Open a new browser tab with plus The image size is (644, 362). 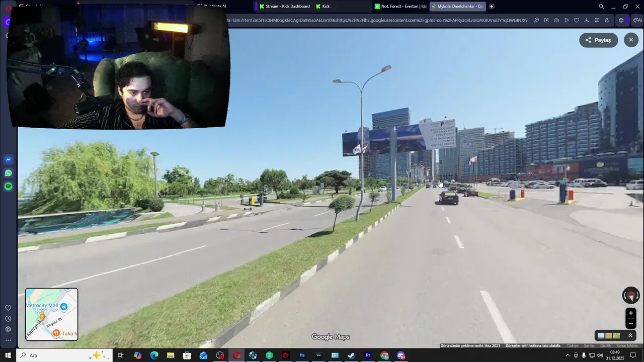click(492, 7)
